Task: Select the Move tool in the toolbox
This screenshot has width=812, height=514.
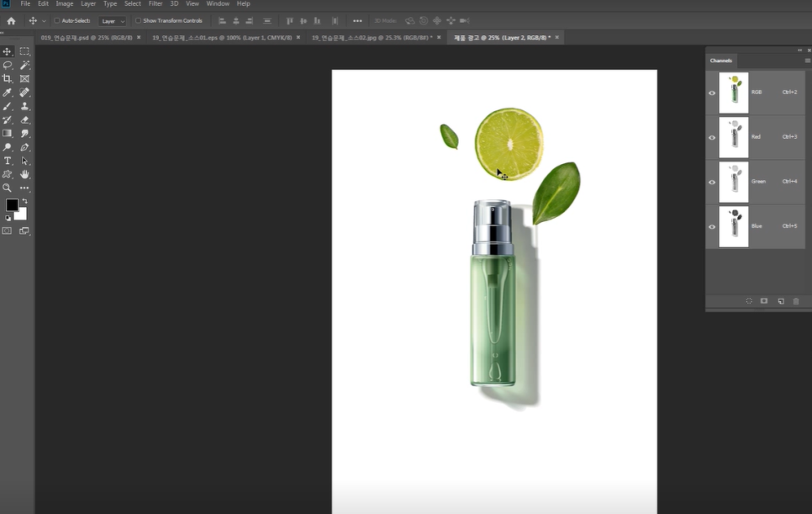Action: [8, 51]
